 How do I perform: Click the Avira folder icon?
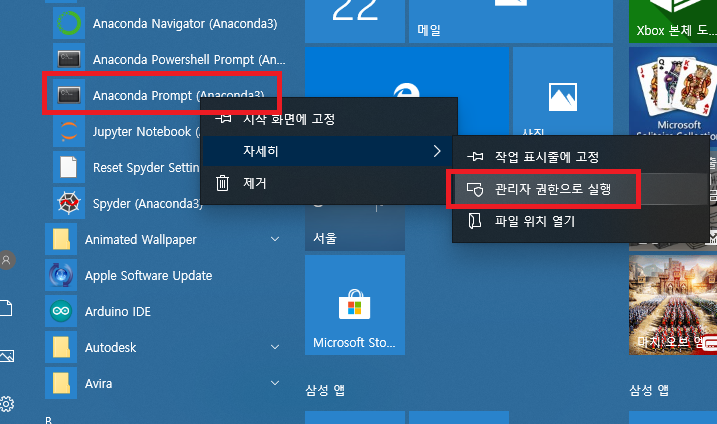tap(61, 383)
